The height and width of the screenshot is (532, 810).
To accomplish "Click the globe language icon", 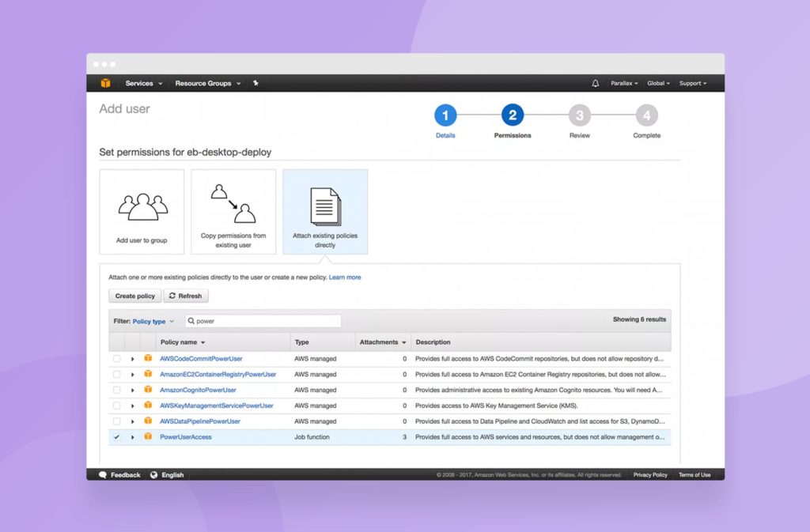I will coord(154,475).
